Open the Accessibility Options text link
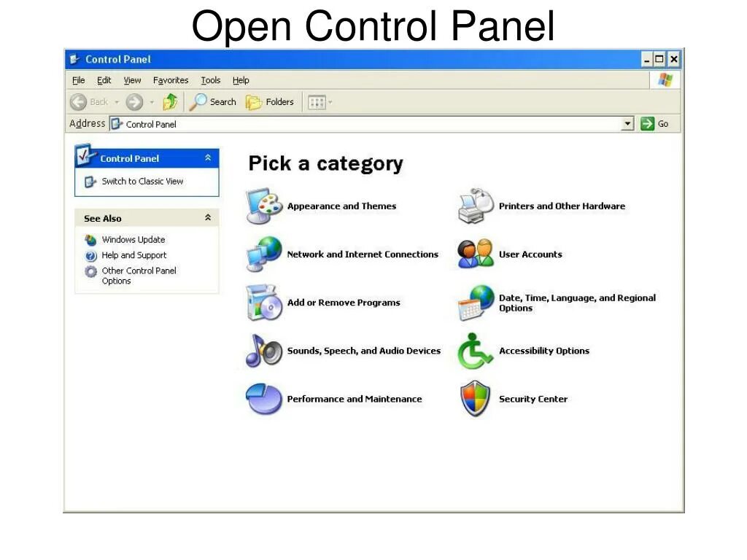The image size is (747, 560). 544,351
